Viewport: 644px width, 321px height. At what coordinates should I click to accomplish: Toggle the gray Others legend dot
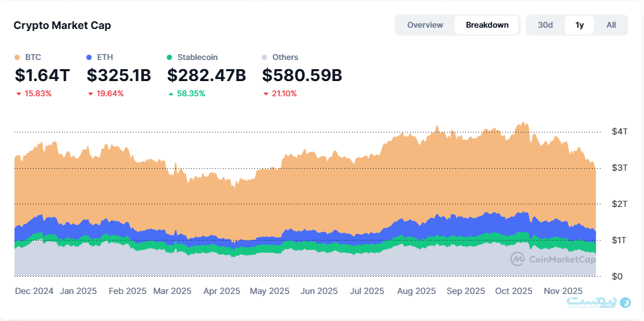[265, 58]
